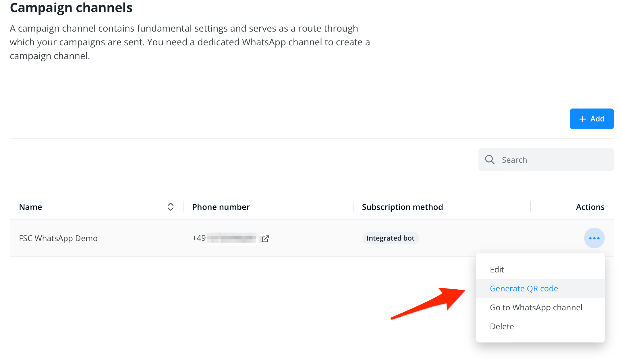
Task: Click the Integrated bot badge
Action: coord(390,238)
